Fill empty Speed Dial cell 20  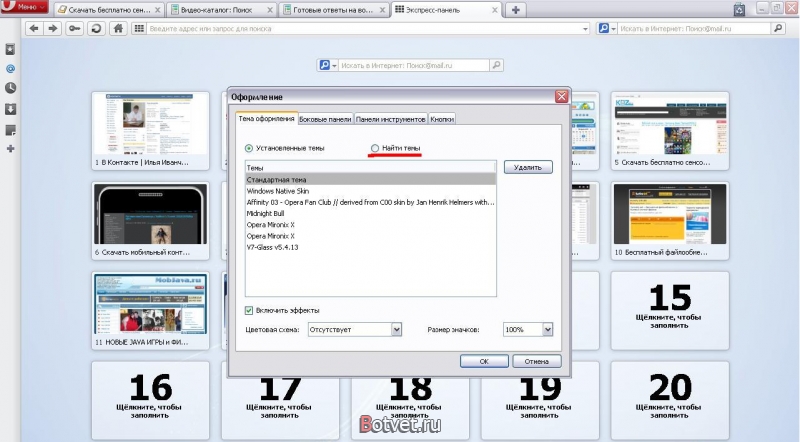click(x=670, y=401)
